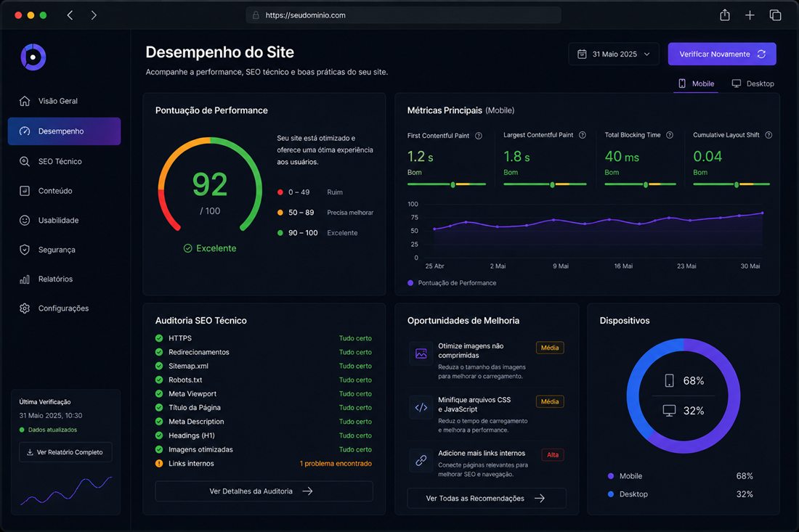Click the browser back arrow
799x532 pixels.
point(70,15)
